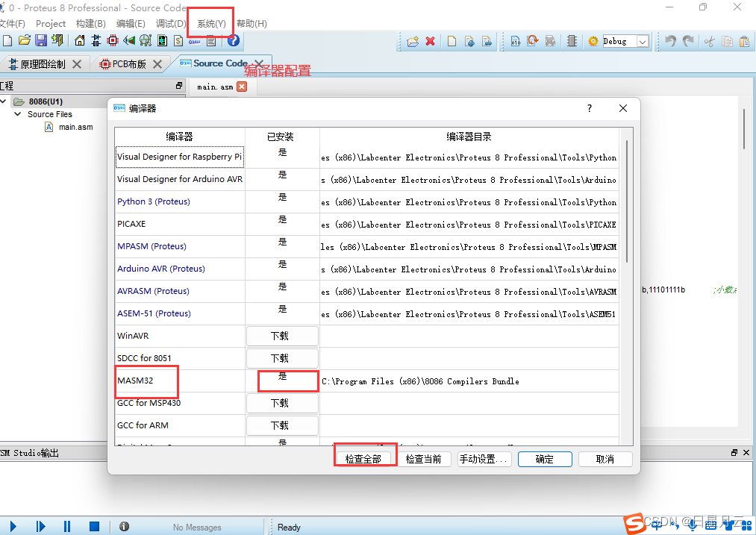Confirm the dialog with 确定
The height and width of the screenshot is (535, 756).
pyautogui.click(x=545, y=460)
